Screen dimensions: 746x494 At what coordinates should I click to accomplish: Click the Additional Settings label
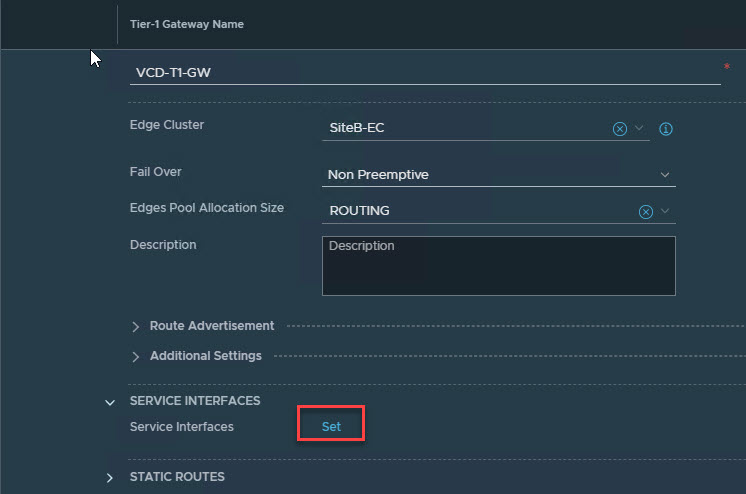206,356
